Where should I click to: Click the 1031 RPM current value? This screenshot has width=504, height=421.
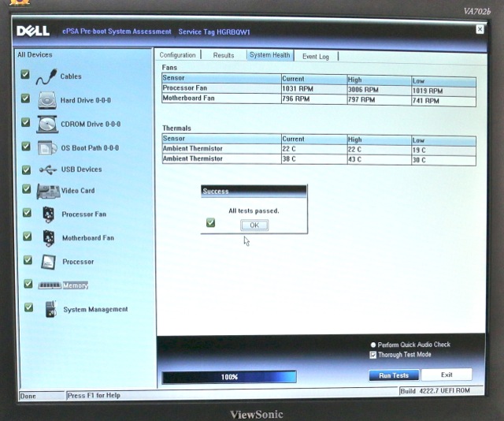(x=298, y=89)
